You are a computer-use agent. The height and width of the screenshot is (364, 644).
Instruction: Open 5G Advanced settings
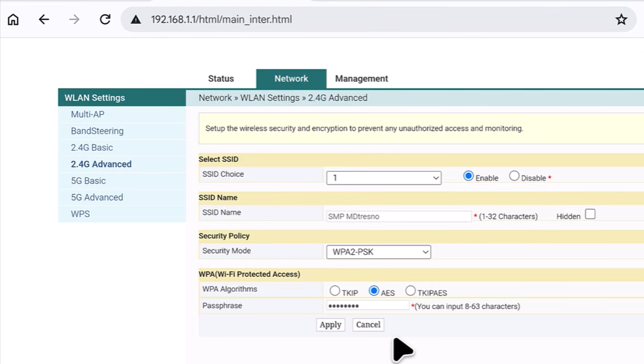pyautogui.click(x=97, y=198)
